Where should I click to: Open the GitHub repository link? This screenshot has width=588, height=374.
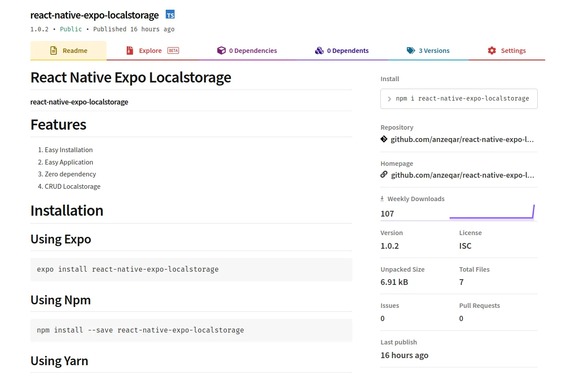(x=462, y=139)
